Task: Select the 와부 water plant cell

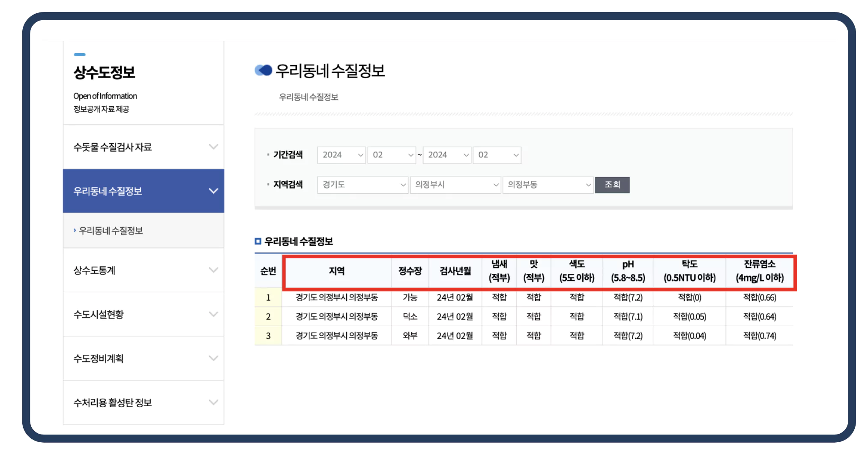Action: click(410, 336)
